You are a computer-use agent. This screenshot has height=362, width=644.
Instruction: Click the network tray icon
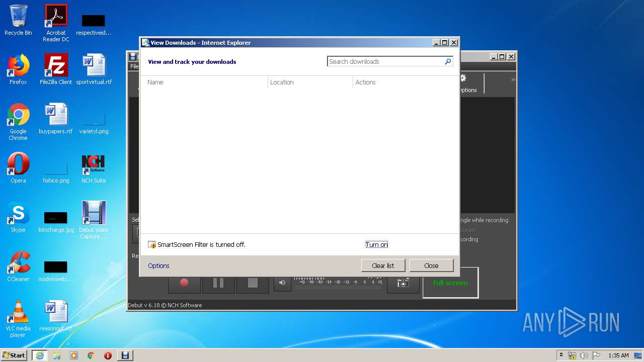572,355
